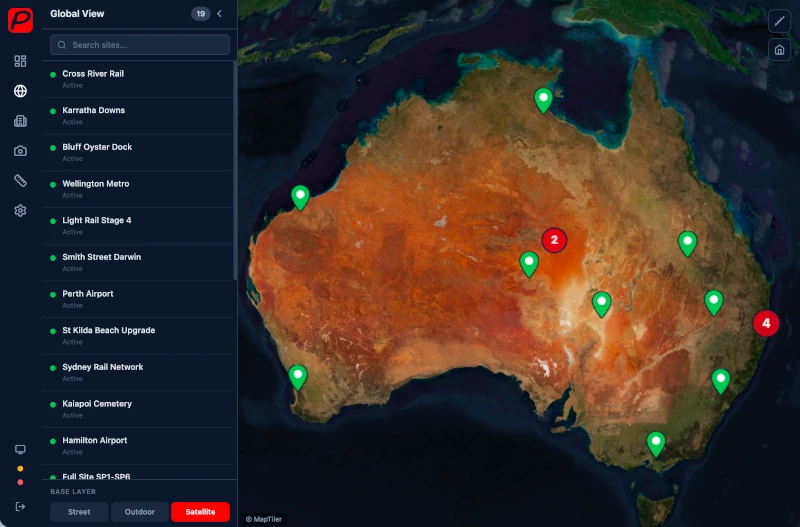Open settings gear icon in sidebar
This screenshot has width=800, height=527.
click(20, 211)
